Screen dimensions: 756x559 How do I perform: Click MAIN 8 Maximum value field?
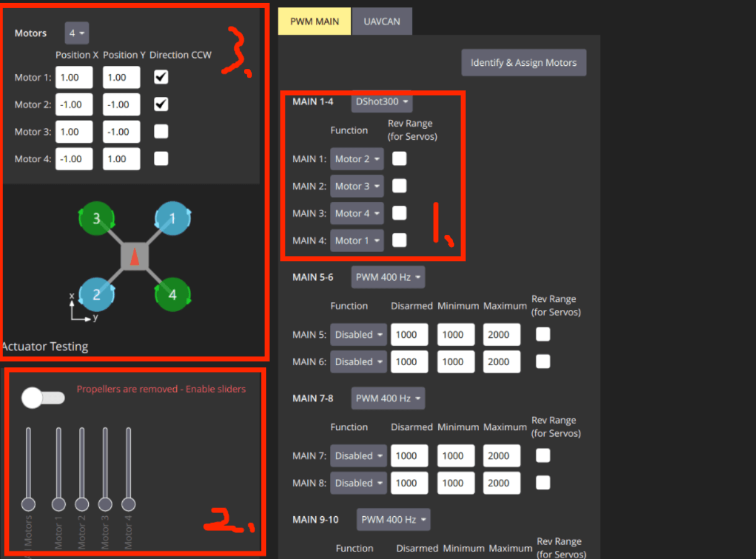point(502,483)
